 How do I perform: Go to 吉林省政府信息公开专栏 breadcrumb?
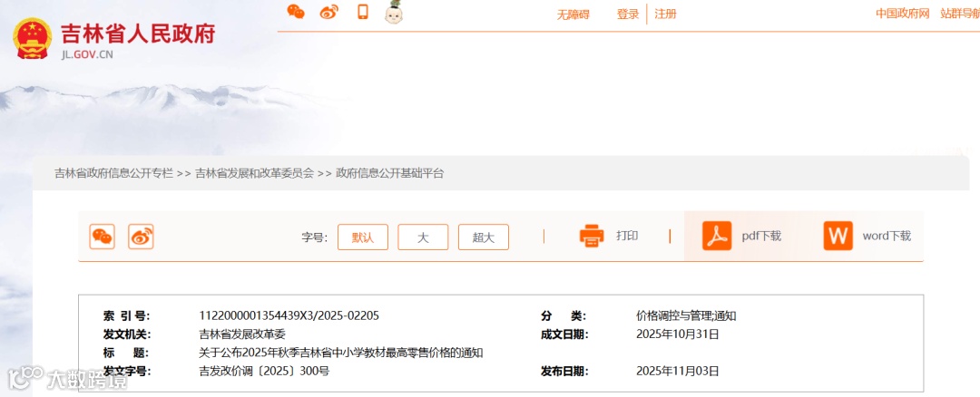click(x=113, y=173)
